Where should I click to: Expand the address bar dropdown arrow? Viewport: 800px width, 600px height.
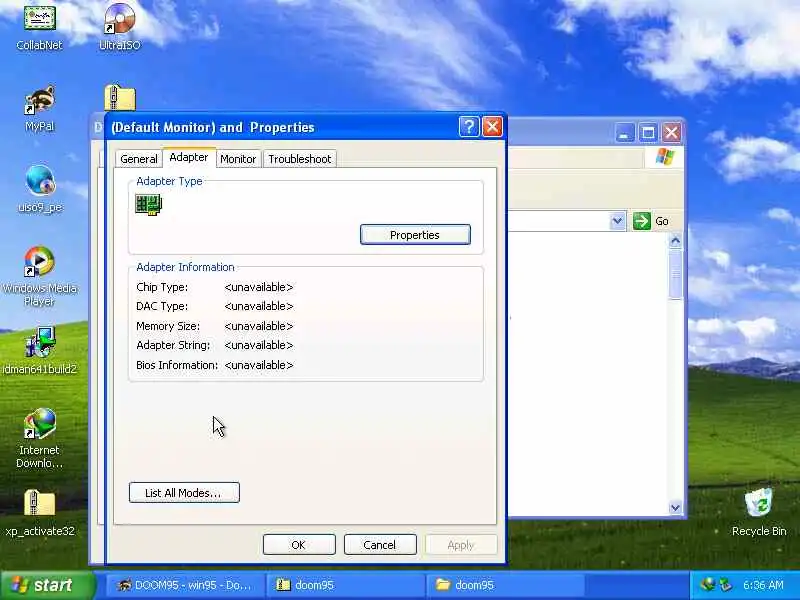617,221
